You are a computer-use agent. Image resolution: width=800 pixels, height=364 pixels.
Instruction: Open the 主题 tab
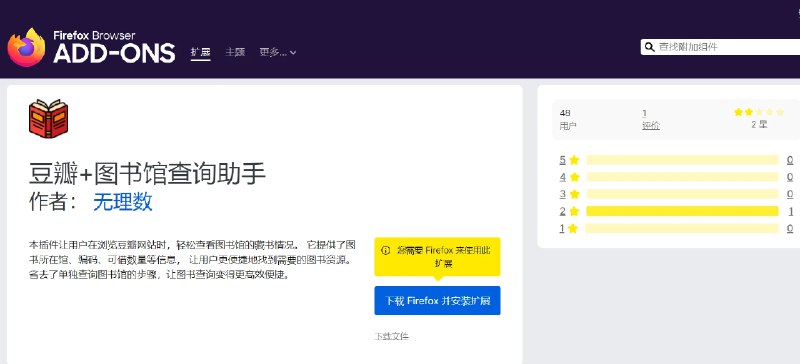(x=235, y=52)
